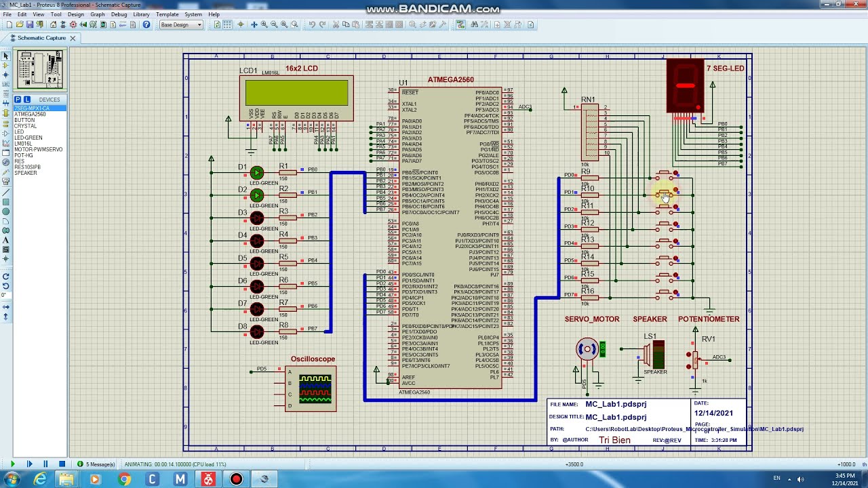The height and width of the screenshot is (488, 868).
Task: Save the project with the floppy icon
Action: (29, 24)
